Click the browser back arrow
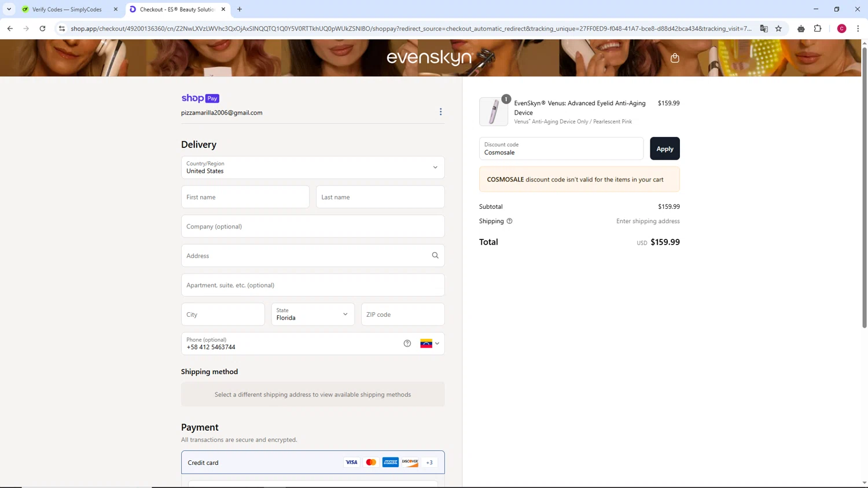 (10, 28)
